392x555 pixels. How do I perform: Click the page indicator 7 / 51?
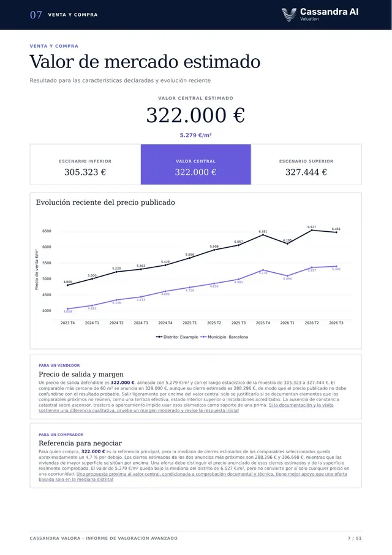tap(355, 538)
